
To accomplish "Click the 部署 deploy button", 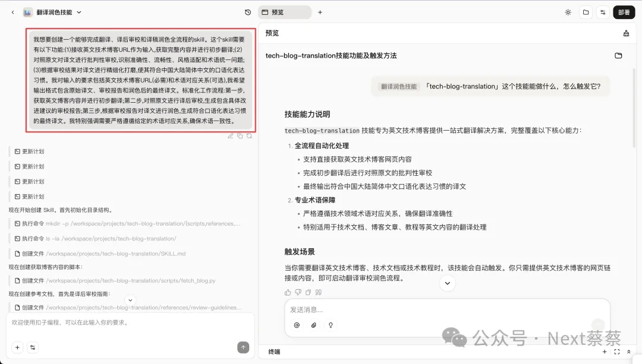I will pyautogui.click(x=623, y=12).
